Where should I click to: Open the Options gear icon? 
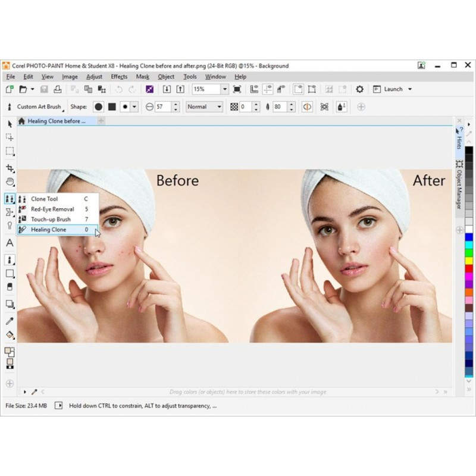[359, 89]
